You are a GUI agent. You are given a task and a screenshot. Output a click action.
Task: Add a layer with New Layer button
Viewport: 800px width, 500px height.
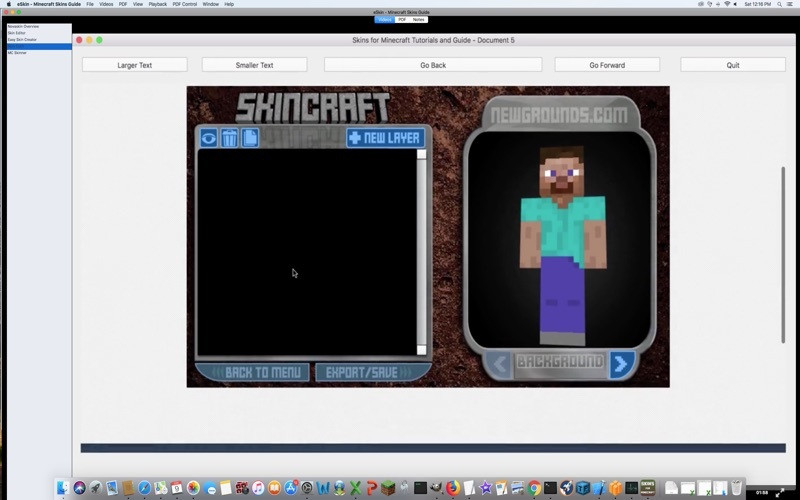pyautogui.click(x=386, y=138)
